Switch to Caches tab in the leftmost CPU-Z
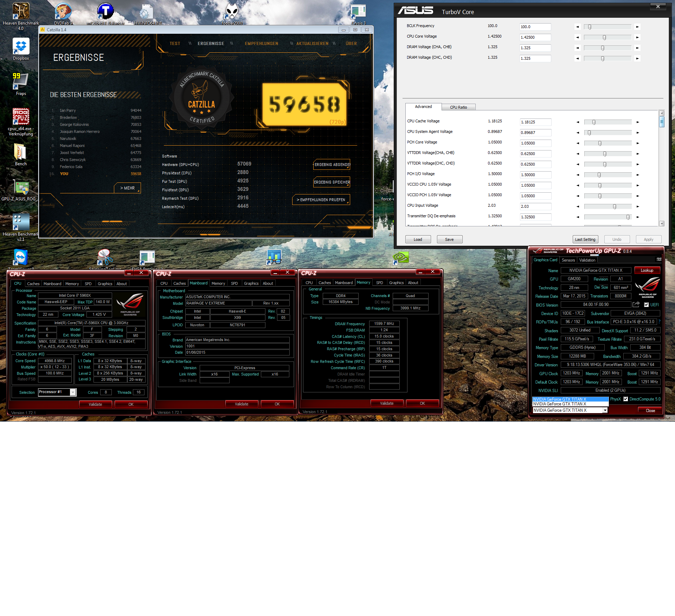This screenshot has height=616, width=675. 33,284
